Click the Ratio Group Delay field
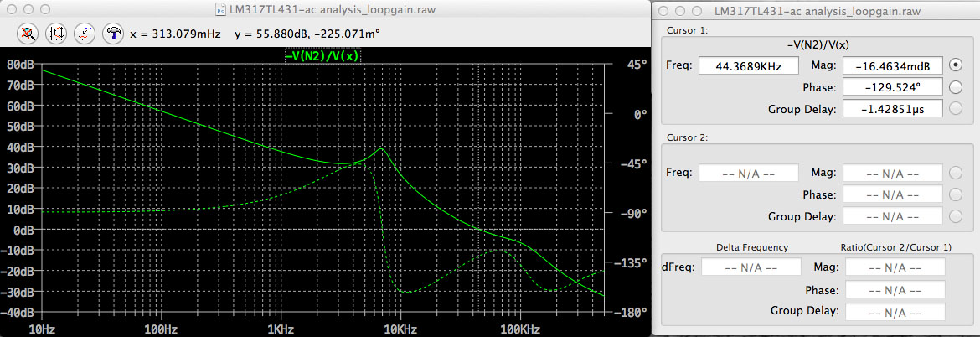The width and height of the screenshot is (980, 337). tap(895, 311)
